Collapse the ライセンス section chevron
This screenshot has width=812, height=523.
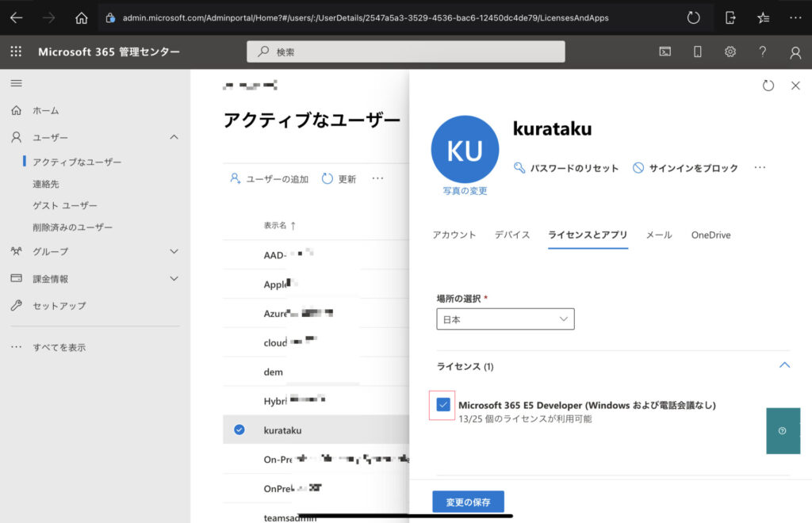(785, 365)
